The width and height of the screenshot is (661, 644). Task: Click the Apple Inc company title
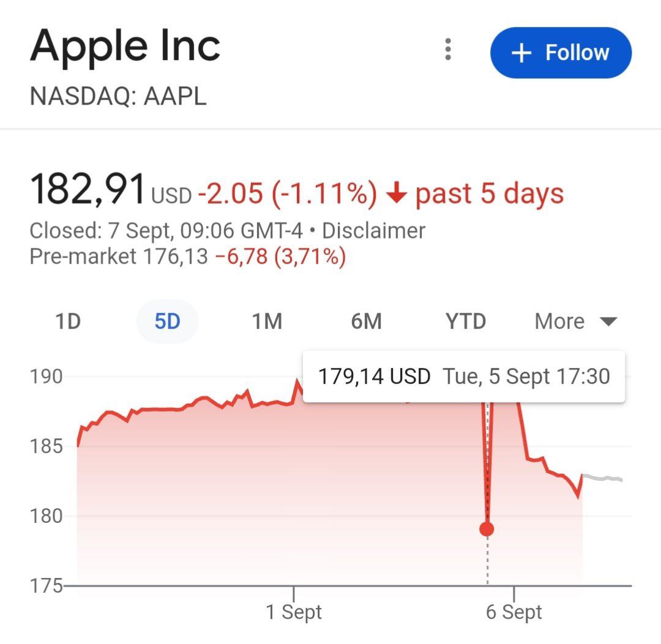(127, 43)
